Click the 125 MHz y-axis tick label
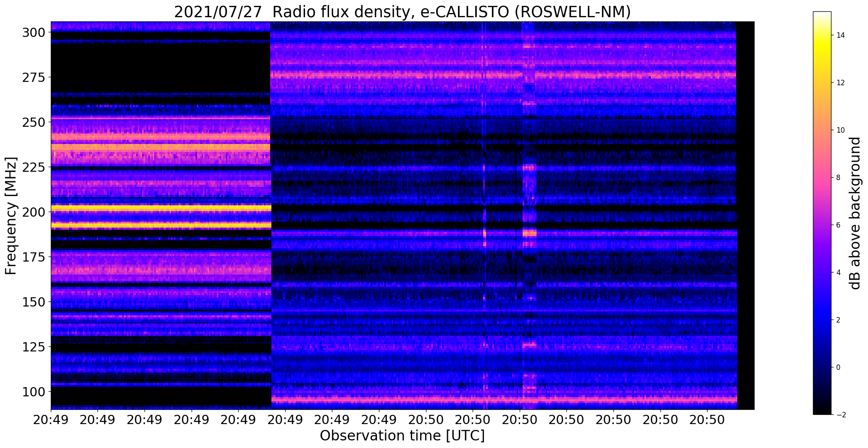The height and width of the screenshot is (448, 868). (x=34, y=347)
